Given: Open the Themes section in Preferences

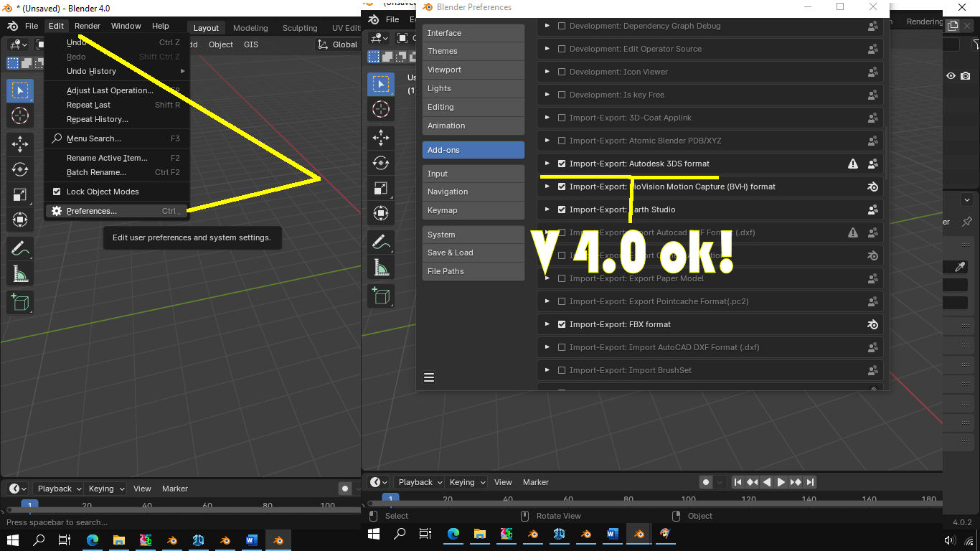Looking at the screenshot, I should click(473, 51).
